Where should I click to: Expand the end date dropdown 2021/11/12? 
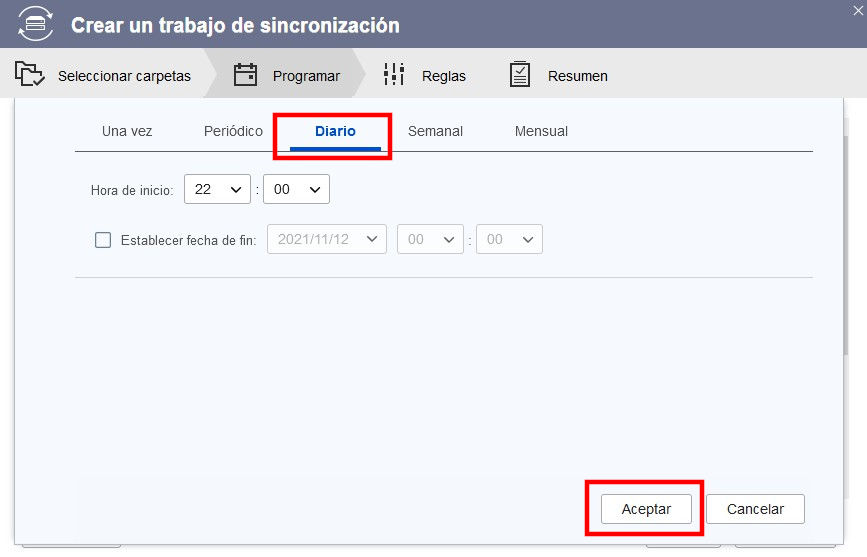click(327, 240)
